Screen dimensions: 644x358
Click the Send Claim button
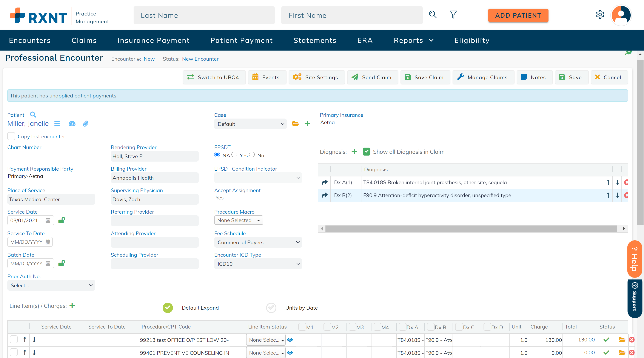(x=372, y=77)
